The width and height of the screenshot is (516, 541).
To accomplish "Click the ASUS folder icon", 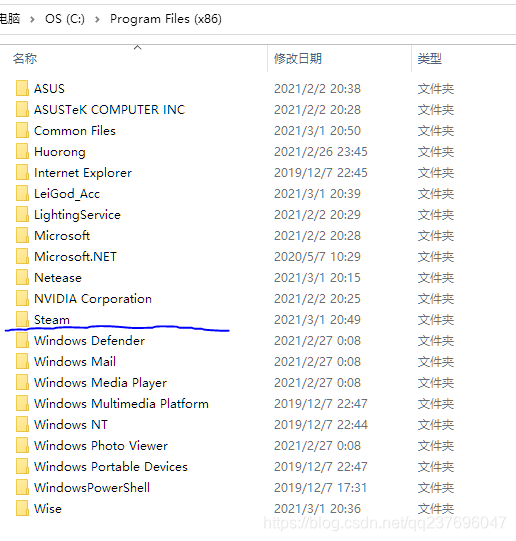I will [22, 88].
